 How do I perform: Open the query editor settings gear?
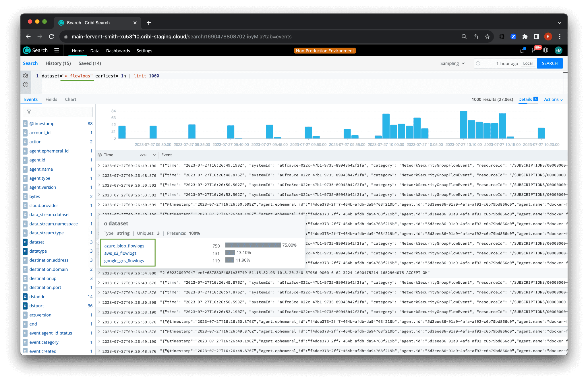pyautogui.click(x=26, y=76)
